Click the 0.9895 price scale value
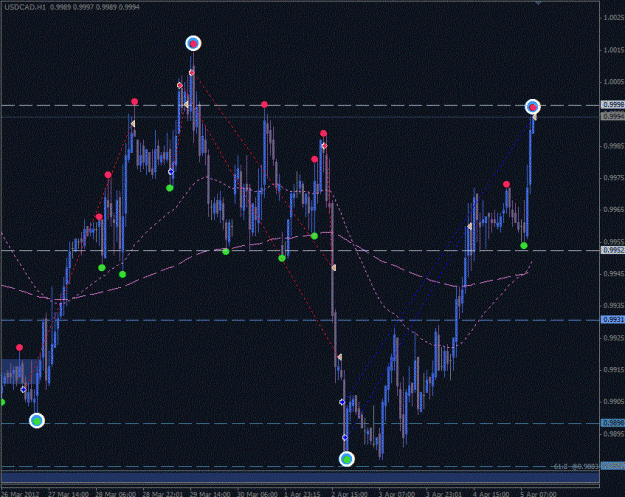 614,433
